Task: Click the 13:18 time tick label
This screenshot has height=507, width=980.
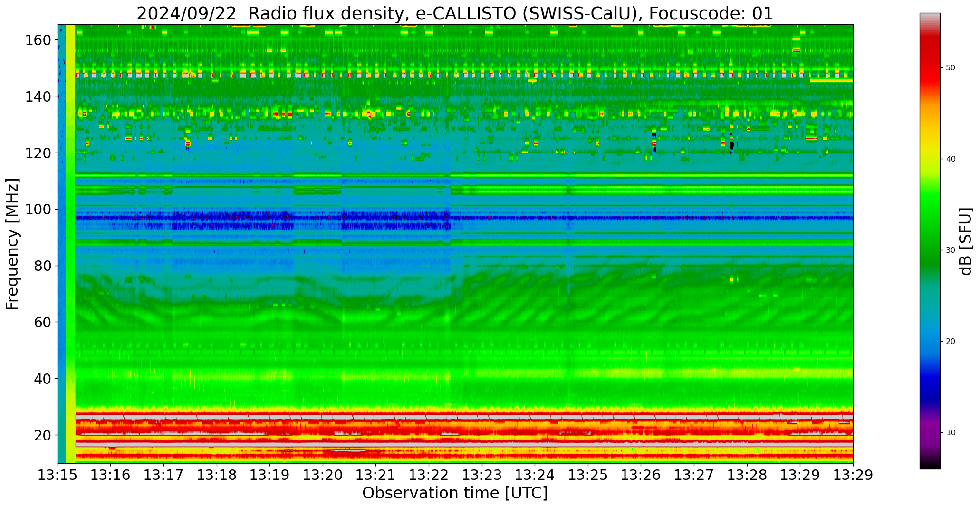Action: (x=217, y=475)
